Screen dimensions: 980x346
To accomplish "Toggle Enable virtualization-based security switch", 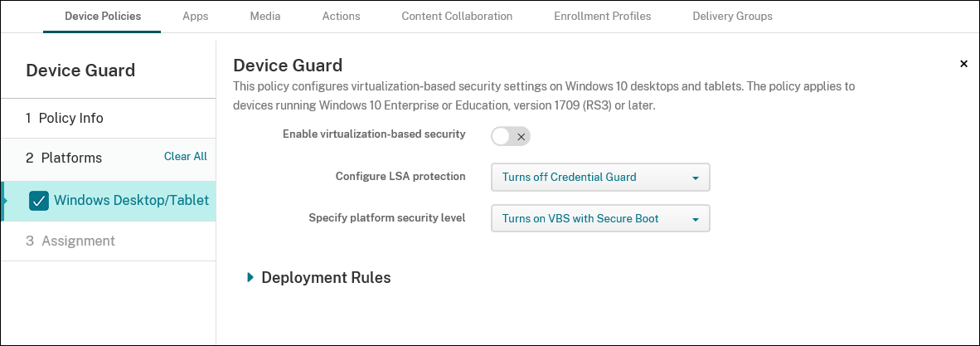I will [x=510, y=136].
